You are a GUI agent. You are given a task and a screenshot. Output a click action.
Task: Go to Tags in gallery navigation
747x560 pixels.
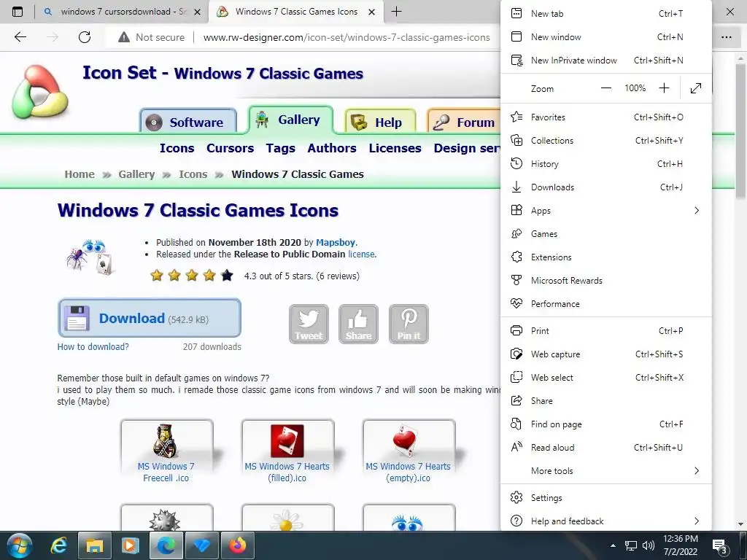[281, 148]
